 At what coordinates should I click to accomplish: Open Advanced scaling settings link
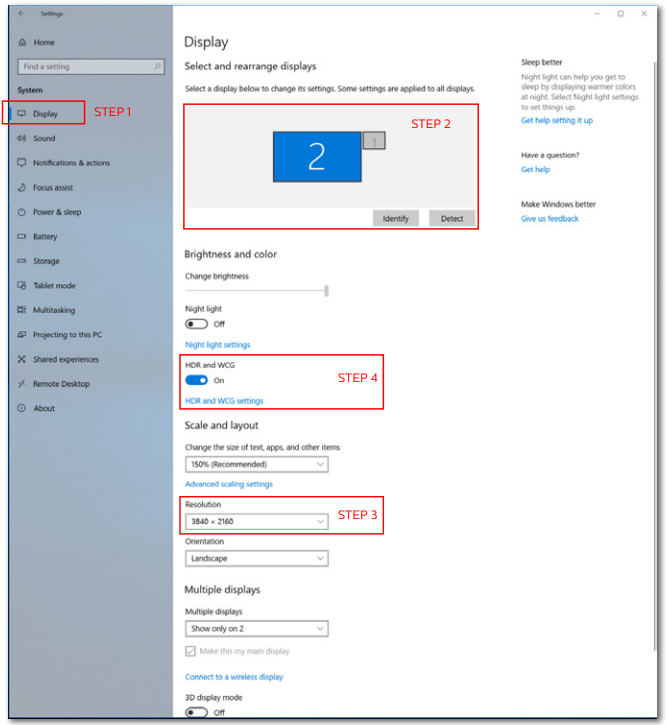click(x=229, y=484)
